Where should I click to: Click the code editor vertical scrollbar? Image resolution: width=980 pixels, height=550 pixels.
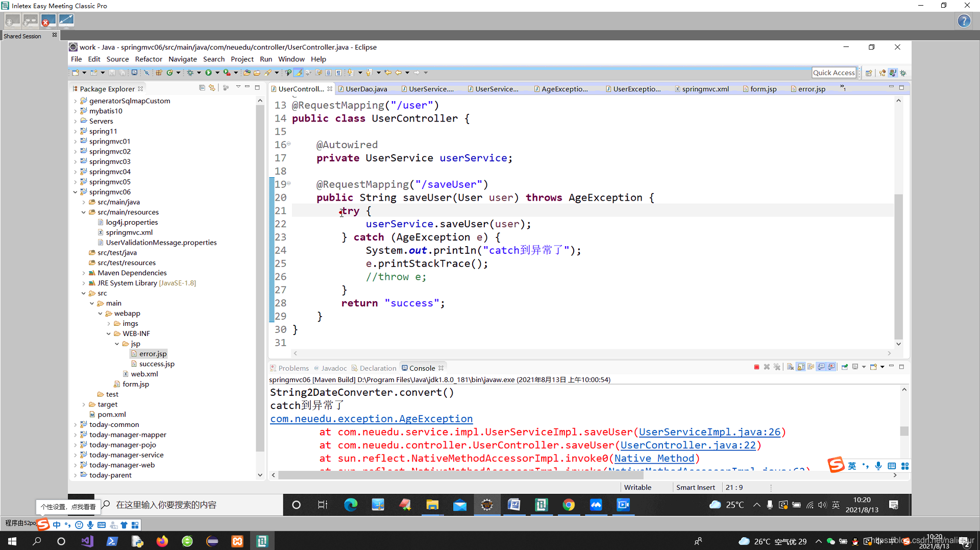[898, 267]
